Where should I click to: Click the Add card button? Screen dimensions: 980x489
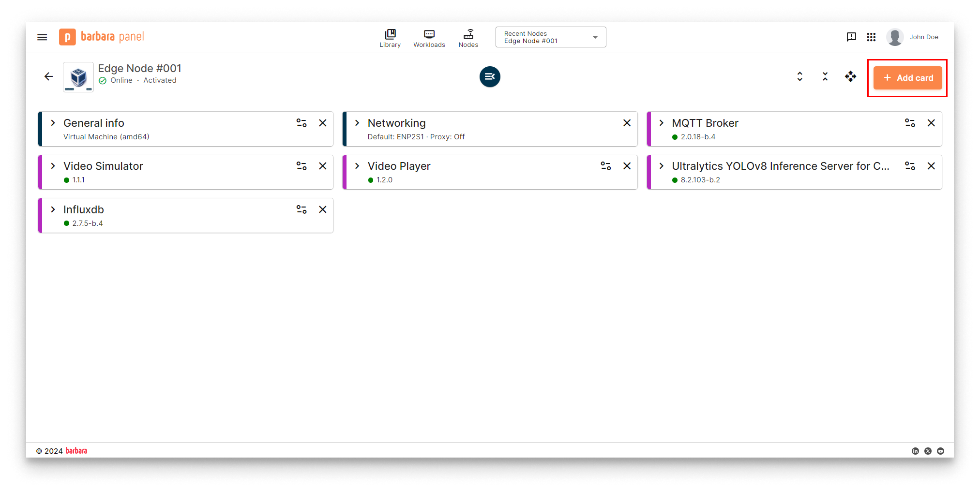coord(907,78)
